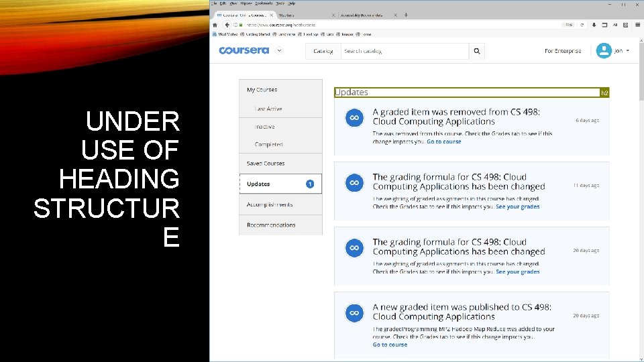Click the '6 days ago' timestamp
The width and height of the screenshot is (644, 362).
pyautogui.click(x=588, y=120)
